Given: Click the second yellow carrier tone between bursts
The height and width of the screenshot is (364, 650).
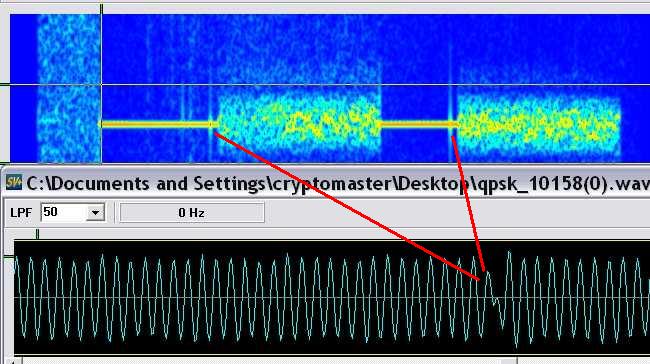Looking at the screenshot, I should (x=418, y=124).
